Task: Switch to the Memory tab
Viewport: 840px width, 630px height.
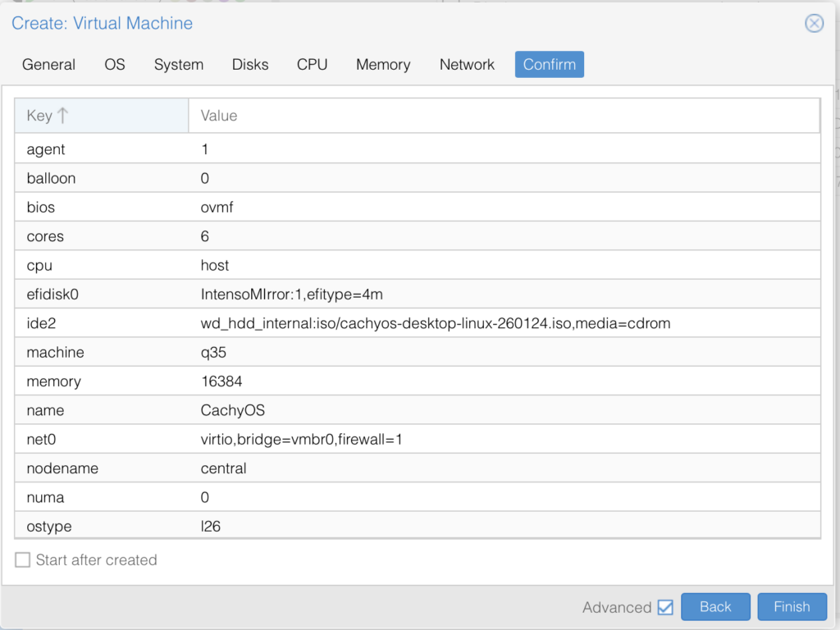Action: [x=383, y=65]
